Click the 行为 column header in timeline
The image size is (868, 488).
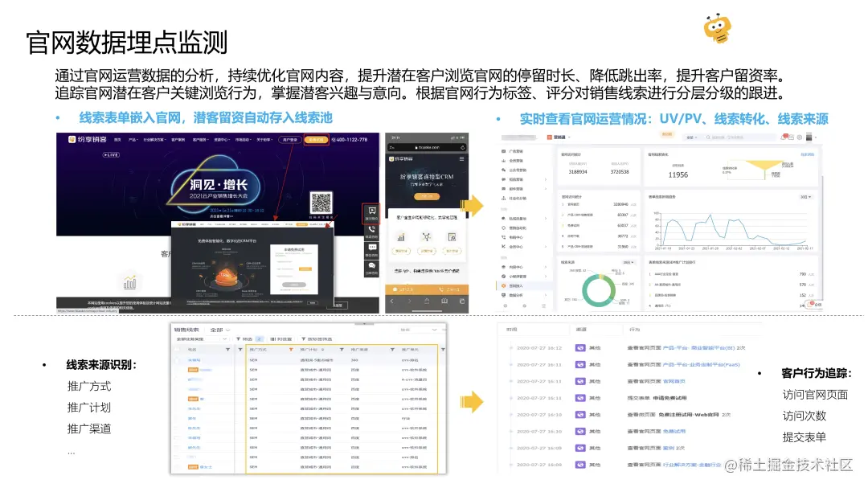point(634,330)
